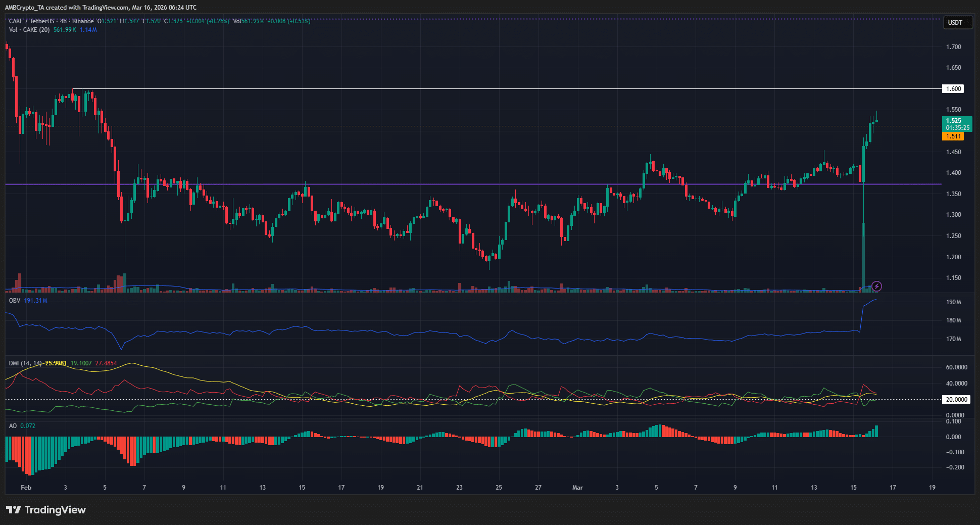
Task: Click the 1.700 price axis label
Action: [953, 47]
